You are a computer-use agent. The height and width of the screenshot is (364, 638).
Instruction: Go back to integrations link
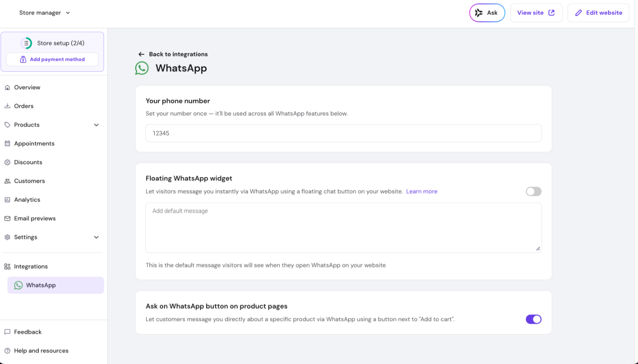point(173,54)
